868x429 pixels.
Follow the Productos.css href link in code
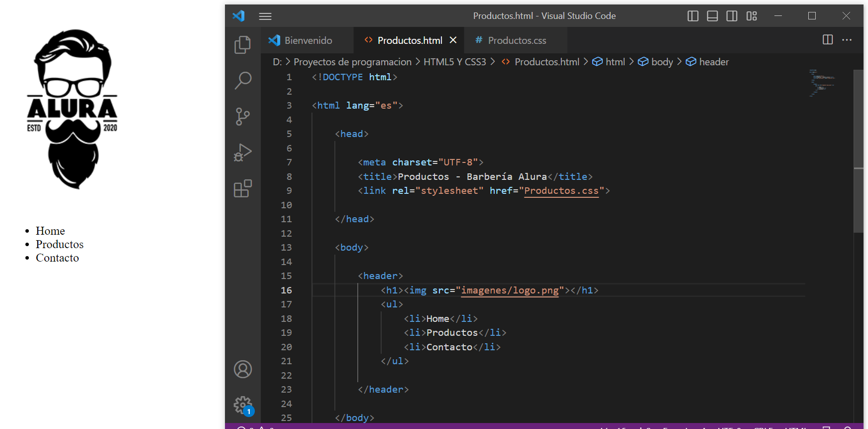(x=561, y=191)
